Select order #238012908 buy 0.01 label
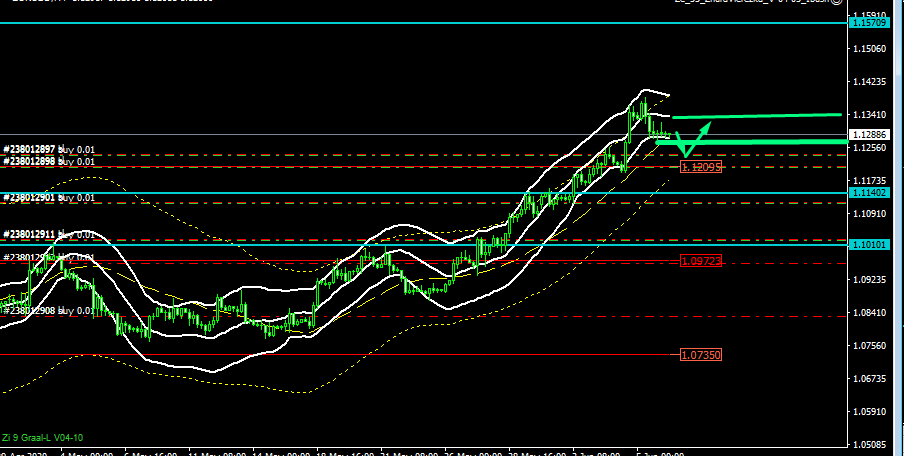 pyautogui.click(x=48, y=311)
